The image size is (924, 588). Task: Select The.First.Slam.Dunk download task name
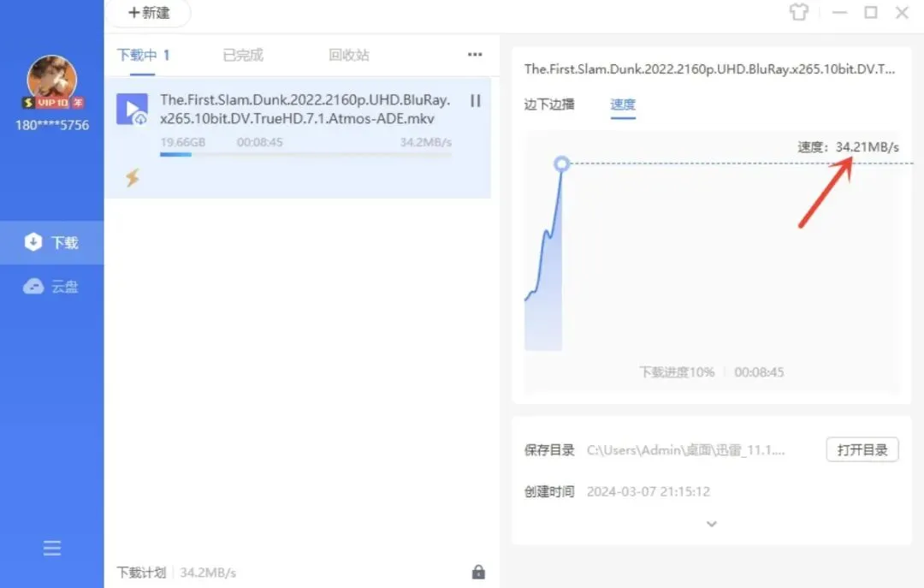(305, 109)
